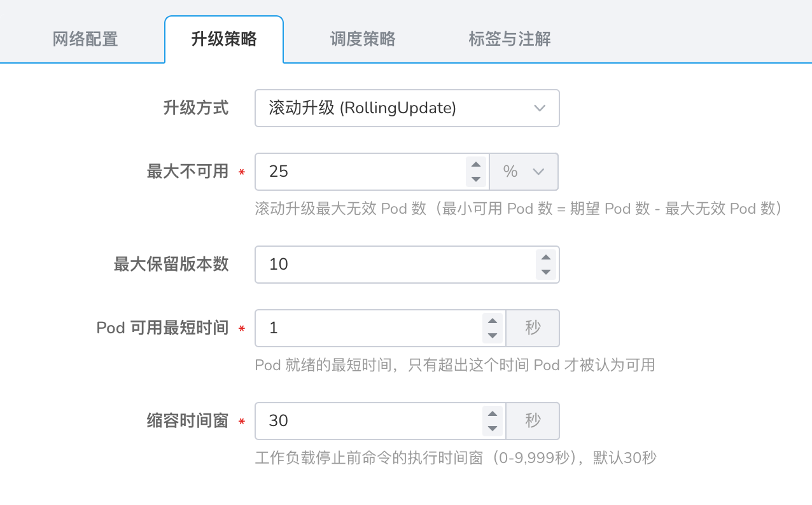Decrease 最大不可用 using its down arrow
Screen dimensions: 812x505
coord(475,178)
